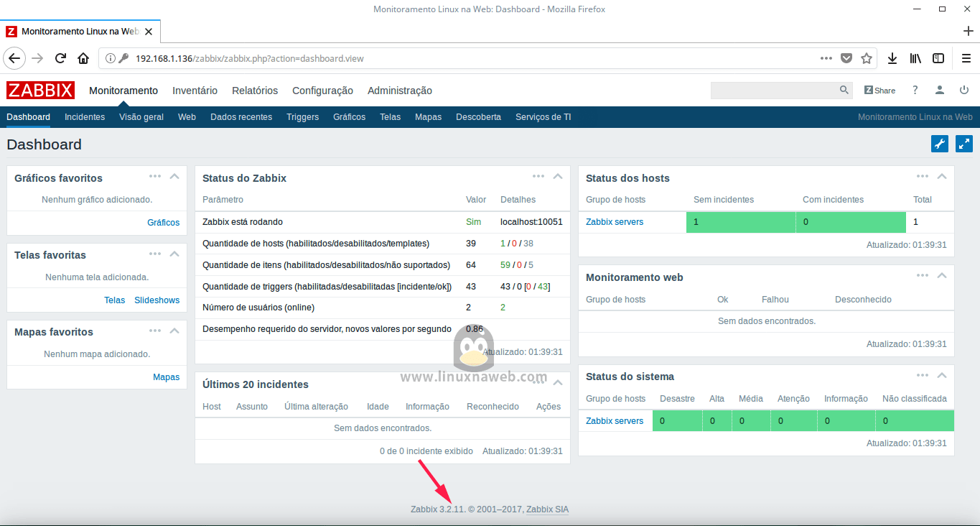The height and width of the screenshot is (526, 980).
Task: Open the Descoberta submenu tab
Action: tap(478, 117)
